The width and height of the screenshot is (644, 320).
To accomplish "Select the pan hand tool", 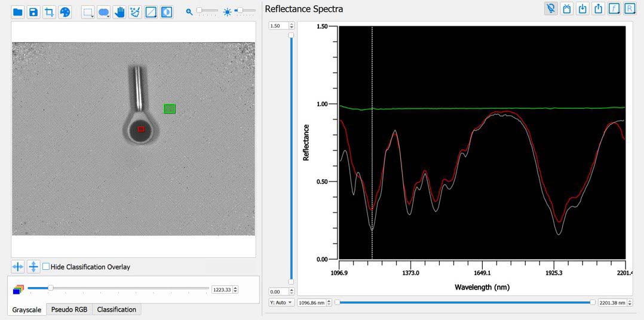I will click(119, 12).
